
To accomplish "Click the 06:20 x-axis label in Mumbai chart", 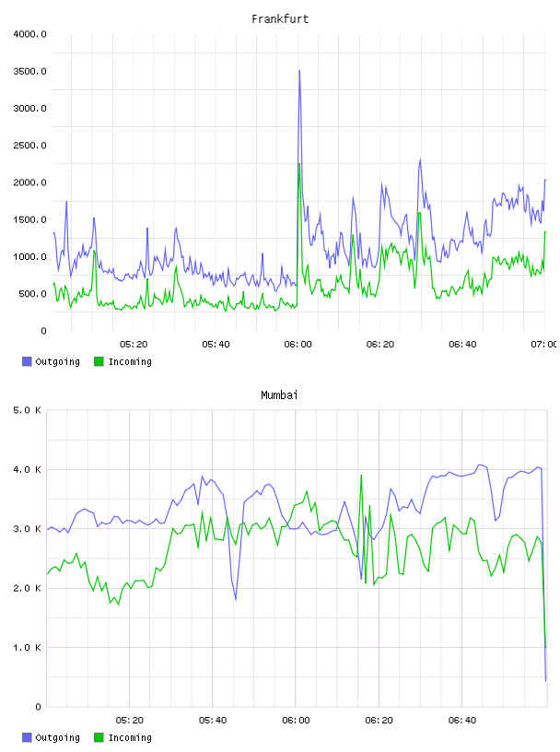I will point(379,721).
